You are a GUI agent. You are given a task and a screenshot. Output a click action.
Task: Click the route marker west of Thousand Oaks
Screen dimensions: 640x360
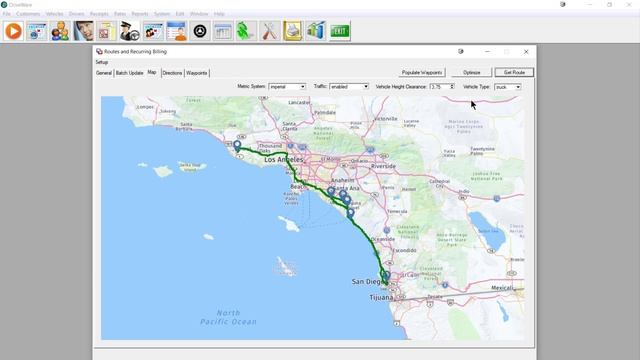237,145
